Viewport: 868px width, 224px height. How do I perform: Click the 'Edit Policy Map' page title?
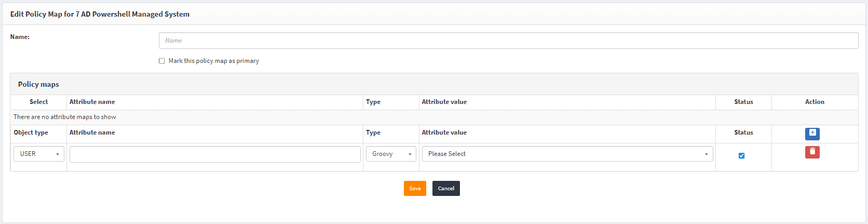100,14
